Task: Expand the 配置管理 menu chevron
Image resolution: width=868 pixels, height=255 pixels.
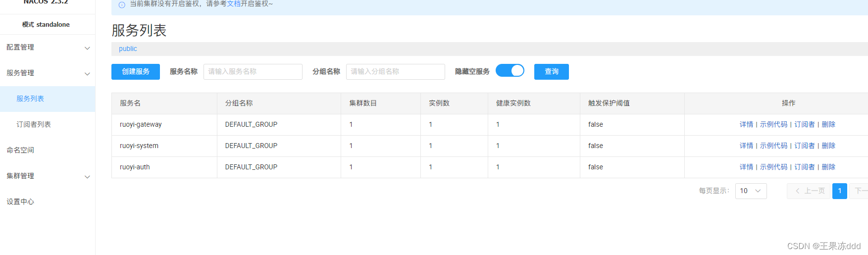Action: click(87, 48)
